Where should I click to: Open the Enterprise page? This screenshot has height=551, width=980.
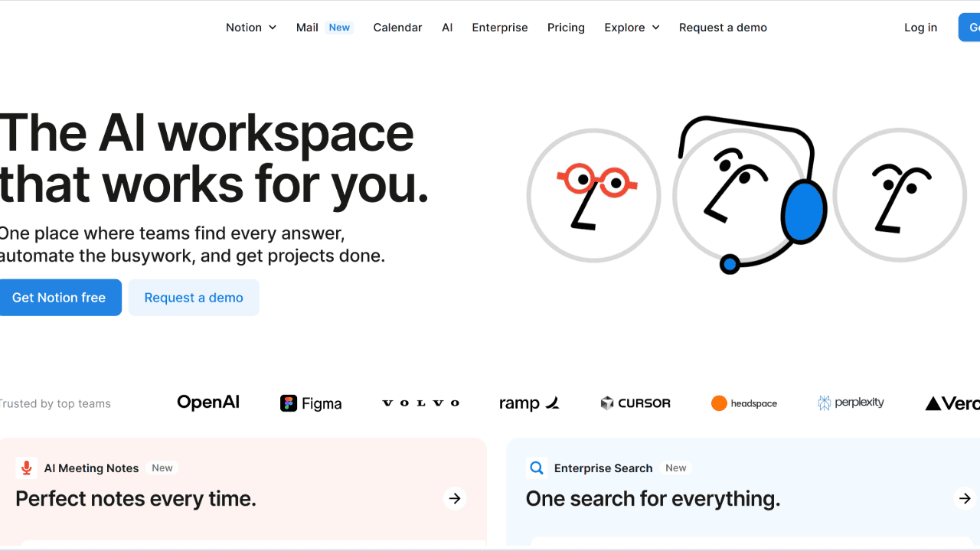(x=500, y=28)
